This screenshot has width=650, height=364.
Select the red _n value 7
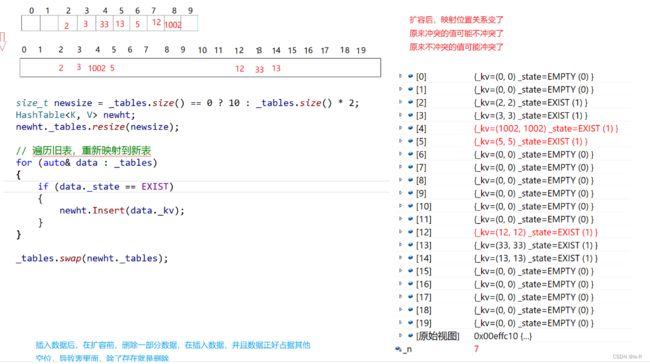point(476,349)
